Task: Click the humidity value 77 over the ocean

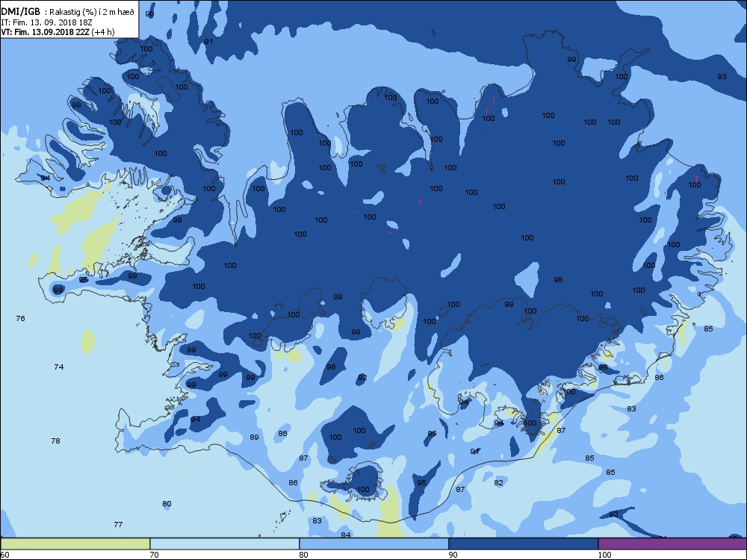Action: (x=118, y=524)
